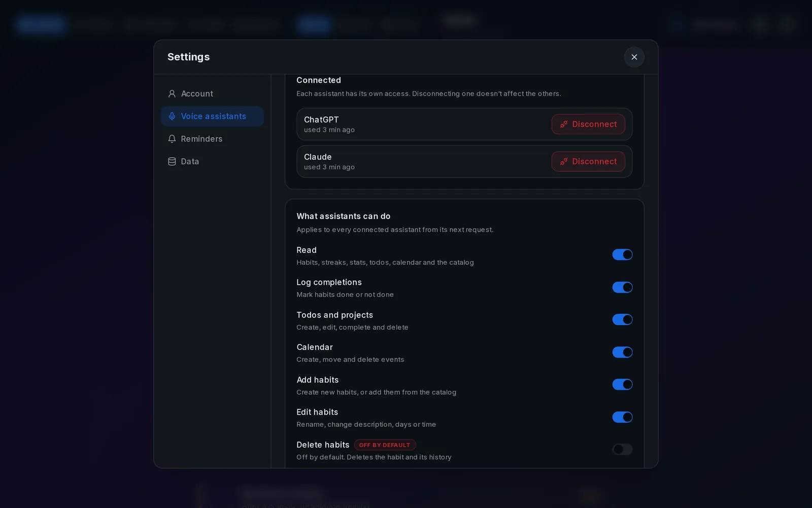Click 'used 3 min ago' under ChatGPT
The image size is (812, 508).
pyautogui.click(x=329, y=130)
